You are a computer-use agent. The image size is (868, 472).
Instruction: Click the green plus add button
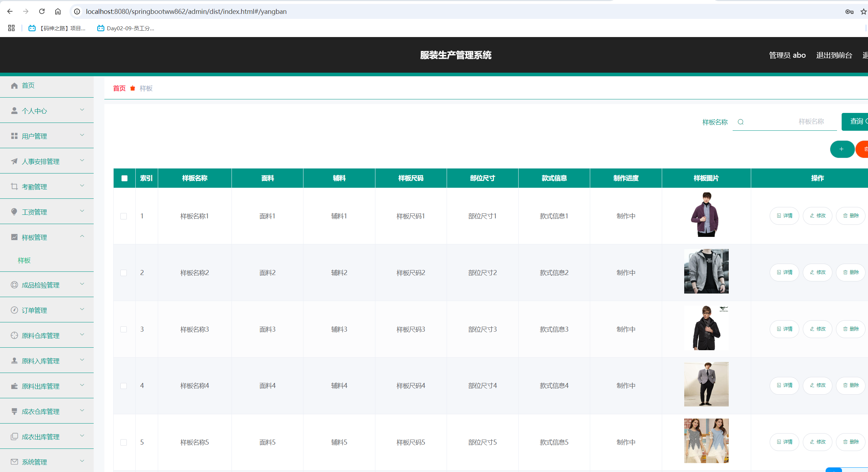coord(842,149)
